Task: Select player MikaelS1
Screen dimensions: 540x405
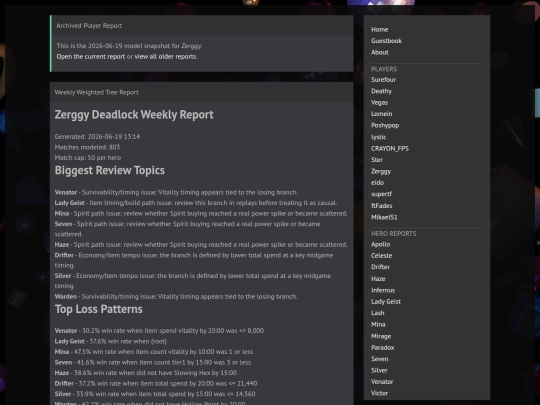Action: coord(384,217)
